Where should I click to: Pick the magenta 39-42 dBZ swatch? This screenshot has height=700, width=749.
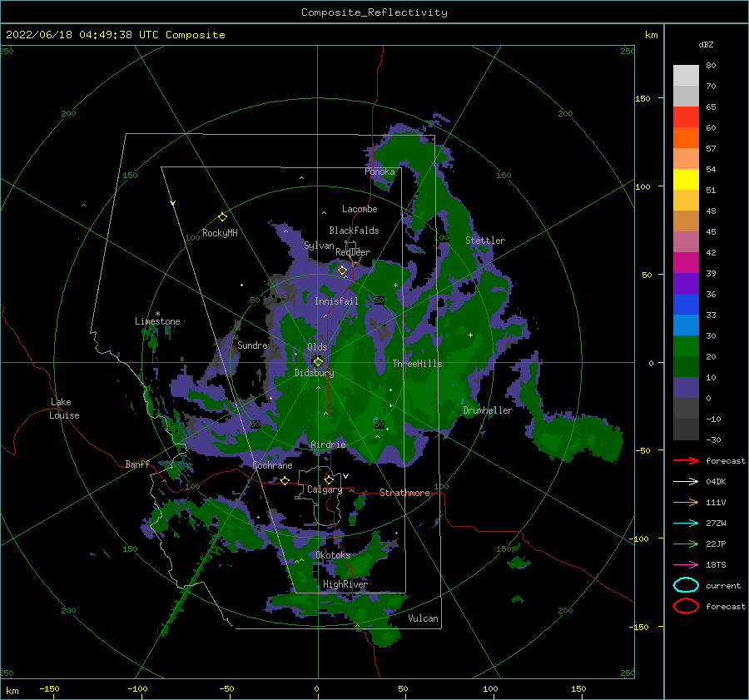click(x=686, y=263)
